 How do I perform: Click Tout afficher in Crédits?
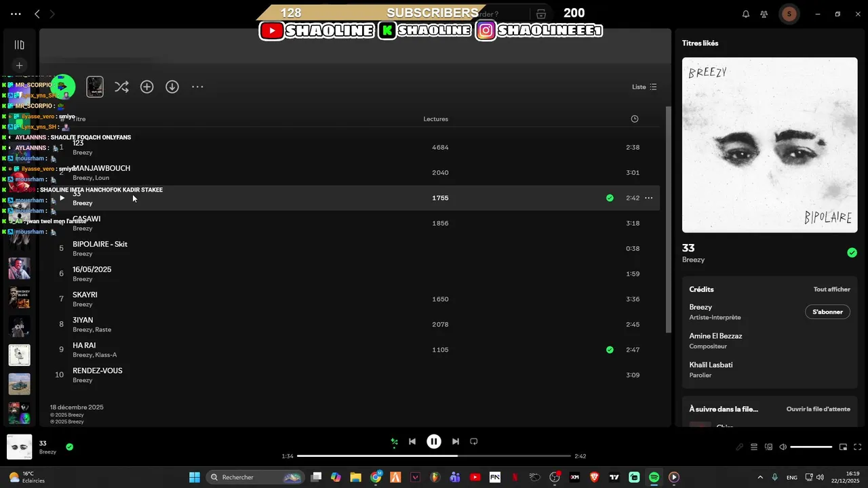click(x=832, y=289)
